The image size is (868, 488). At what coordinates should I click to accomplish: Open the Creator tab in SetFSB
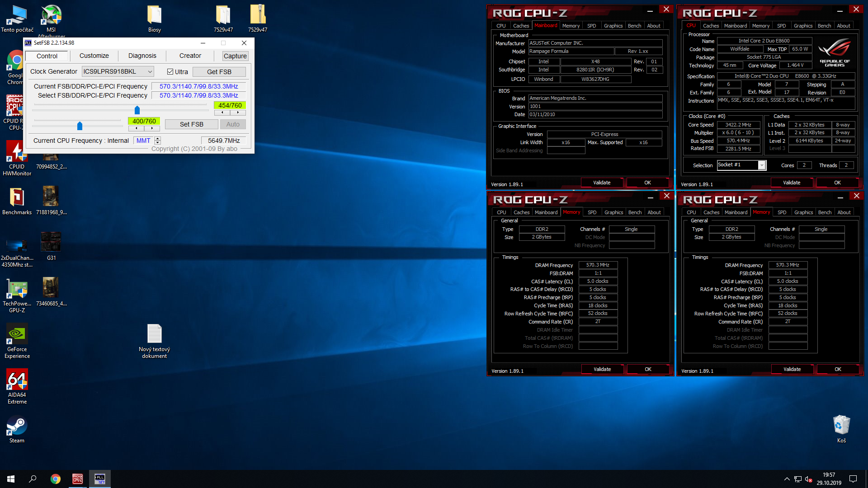pos(190,56)
